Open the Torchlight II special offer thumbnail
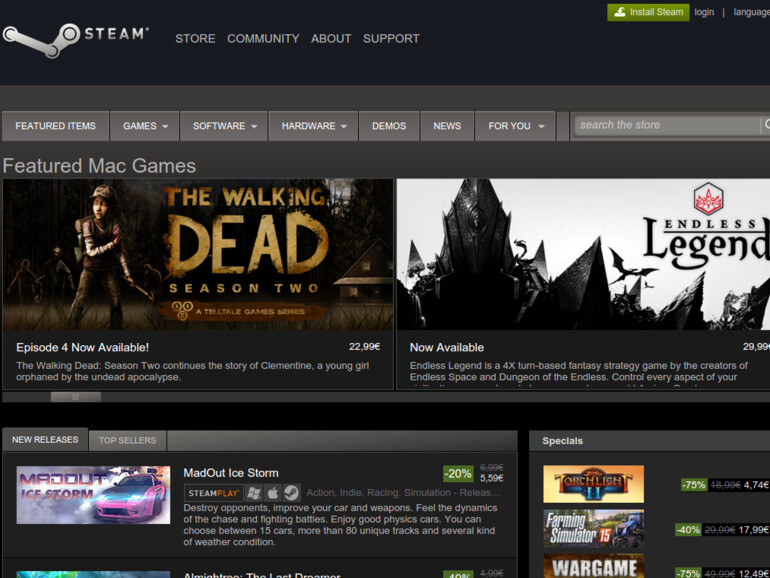 593,484
